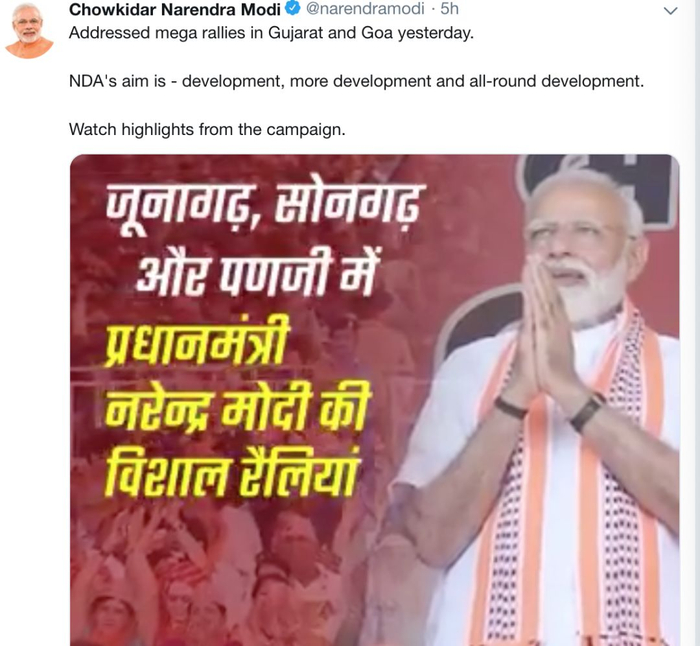Open the tweet via the 5h timestamp

[449, 8]
